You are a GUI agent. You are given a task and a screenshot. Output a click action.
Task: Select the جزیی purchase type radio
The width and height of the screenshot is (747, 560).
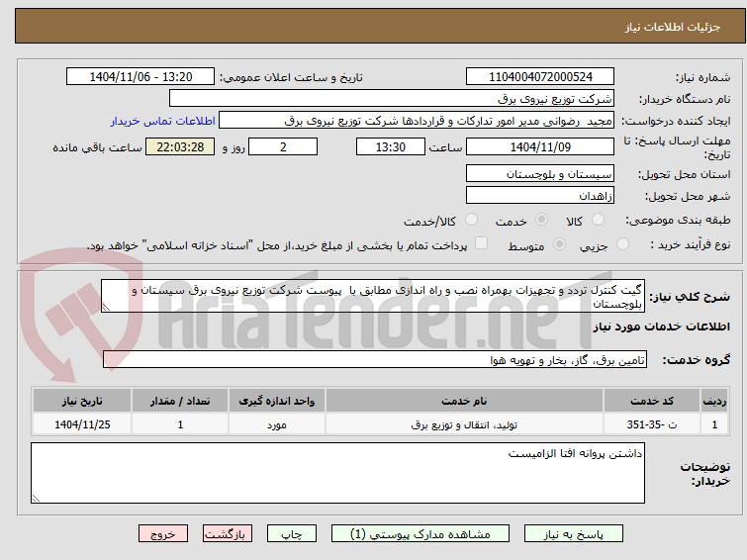point(622,244)
